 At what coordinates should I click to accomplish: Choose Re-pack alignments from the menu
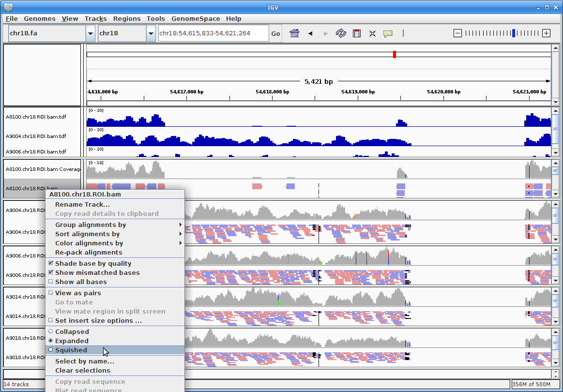tap(89, 252)
